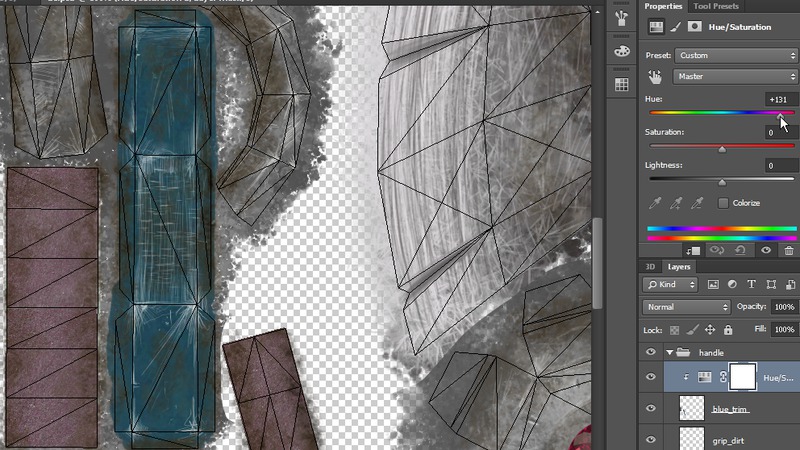Select the grip_dirt layer thumbnail
Viewport: 800px width, 450px height.
[692, 439]
